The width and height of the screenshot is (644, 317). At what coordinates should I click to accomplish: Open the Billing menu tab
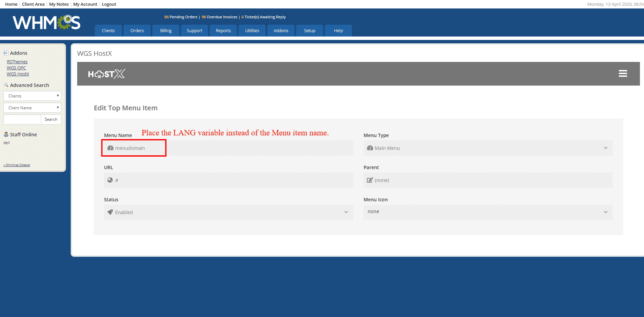166,31
